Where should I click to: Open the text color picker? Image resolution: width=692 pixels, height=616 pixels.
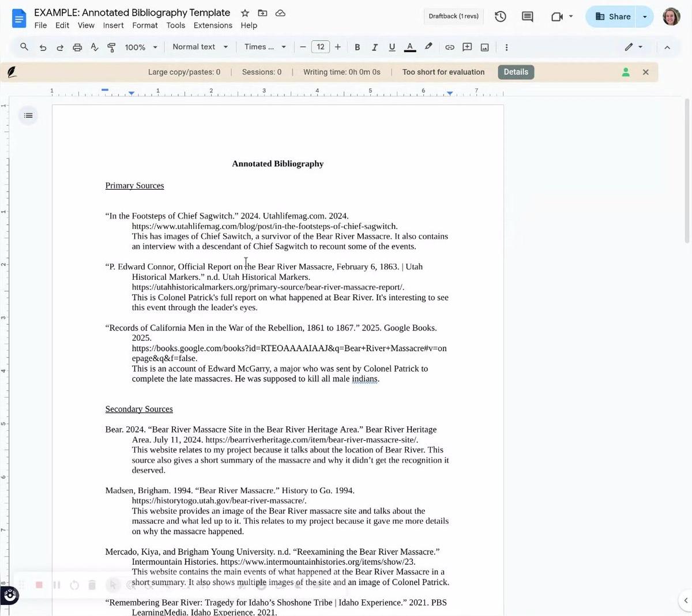[409, 47]
